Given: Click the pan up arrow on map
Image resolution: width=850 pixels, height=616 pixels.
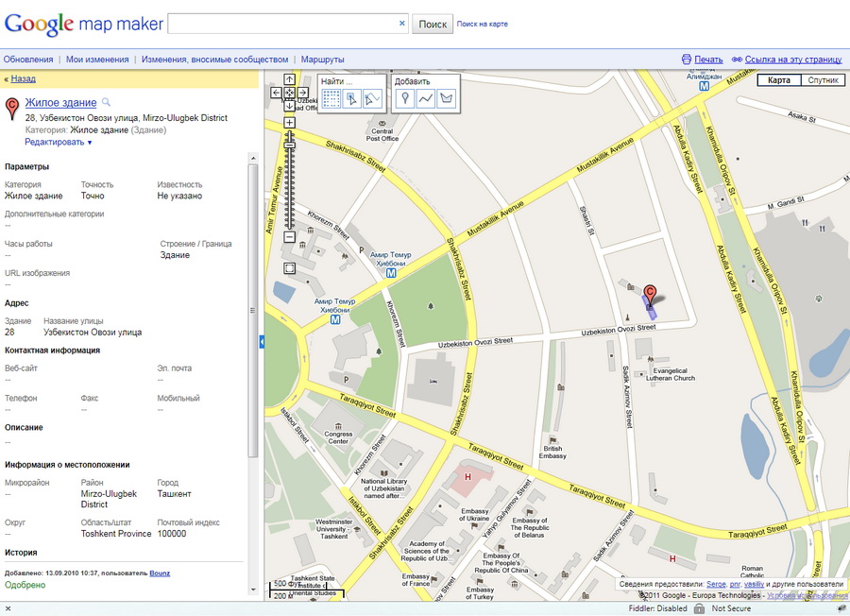Looking at the screenshot, I should [x=290, y=79].
